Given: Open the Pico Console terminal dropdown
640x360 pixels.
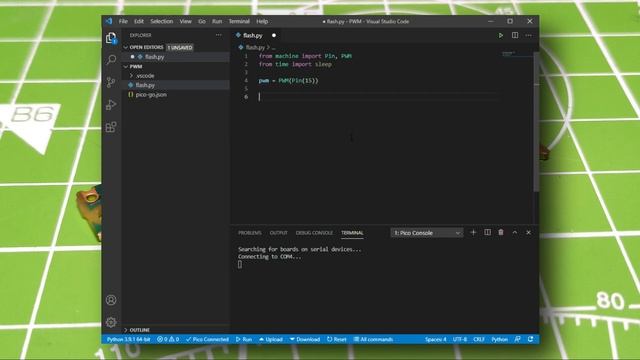Looking at the screenshot, I should (x=427, y=233).
